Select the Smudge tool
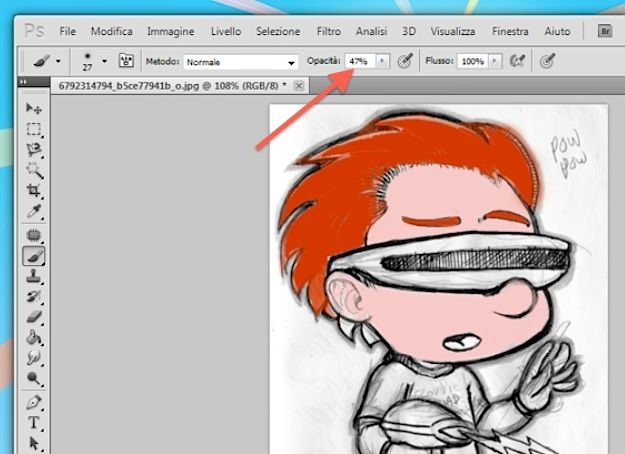Viewport: 625px width, 454px height. [34, 358]
